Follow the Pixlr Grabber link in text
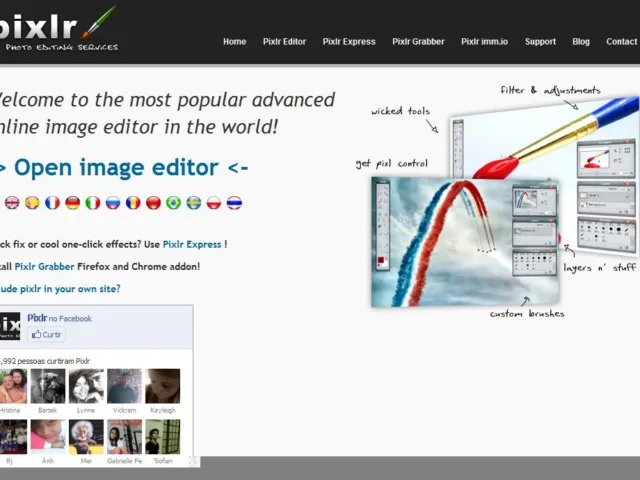Viewport: 640px width, 480px height. pyautogui.click(x=44, y=267)
